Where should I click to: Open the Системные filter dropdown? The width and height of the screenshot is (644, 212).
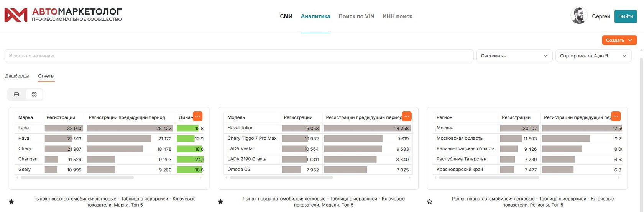[514, 56]
